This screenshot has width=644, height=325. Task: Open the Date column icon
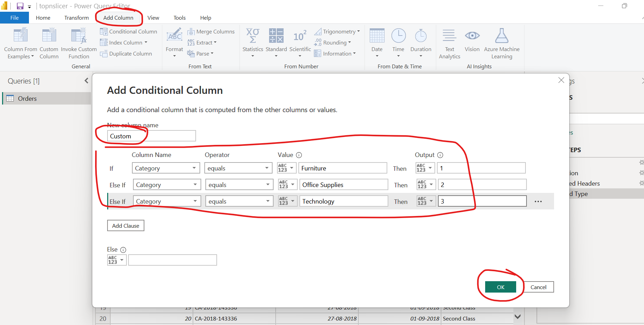coord(377,36)
